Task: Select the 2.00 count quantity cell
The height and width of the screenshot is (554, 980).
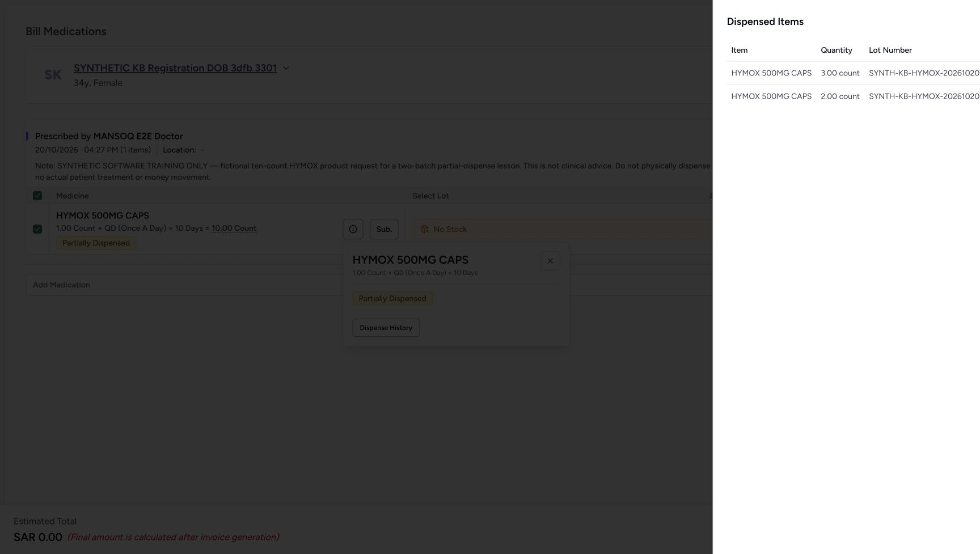Action: point(840,96)
